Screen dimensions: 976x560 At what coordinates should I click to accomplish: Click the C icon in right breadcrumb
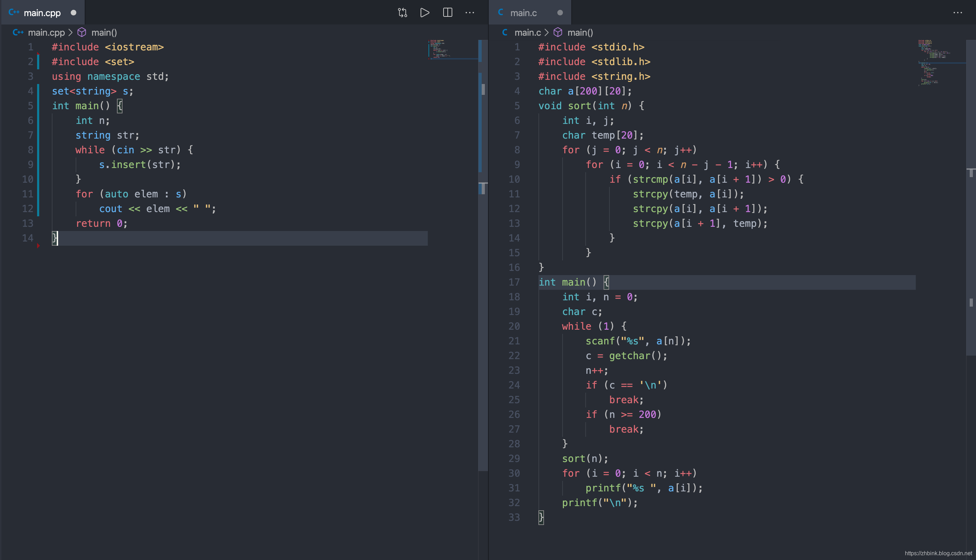coord(505,32)
